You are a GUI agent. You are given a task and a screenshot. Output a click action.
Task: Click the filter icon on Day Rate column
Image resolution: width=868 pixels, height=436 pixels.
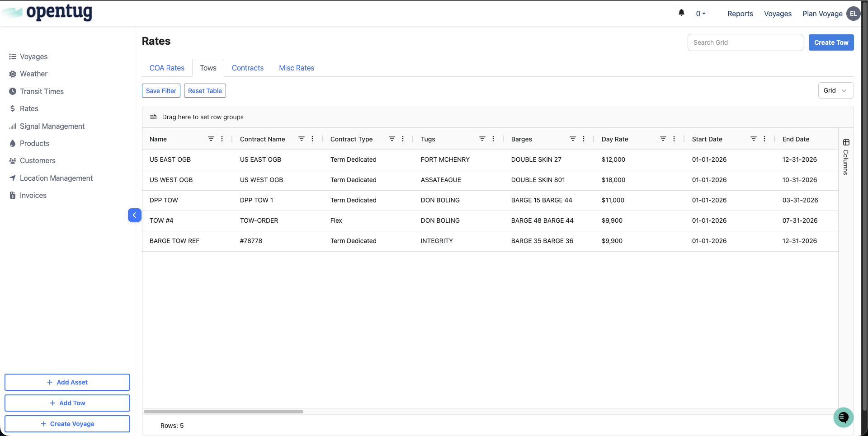[x=663, y=139]
